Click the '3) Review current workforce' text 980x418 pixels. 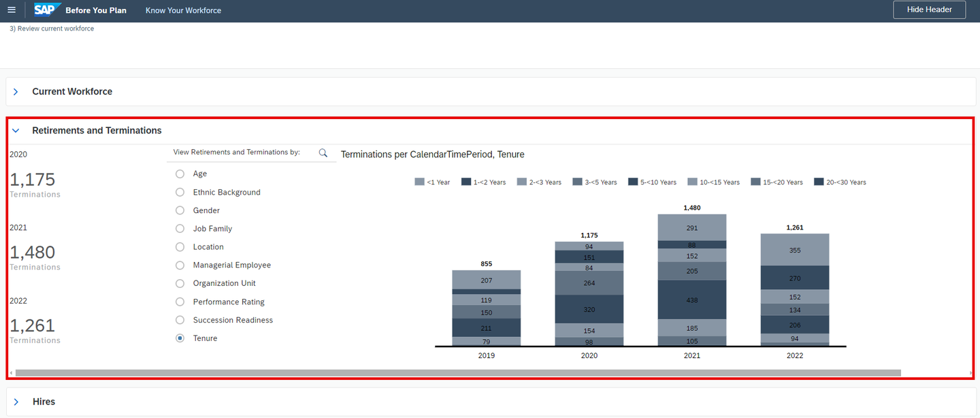(x=52, y=29)
